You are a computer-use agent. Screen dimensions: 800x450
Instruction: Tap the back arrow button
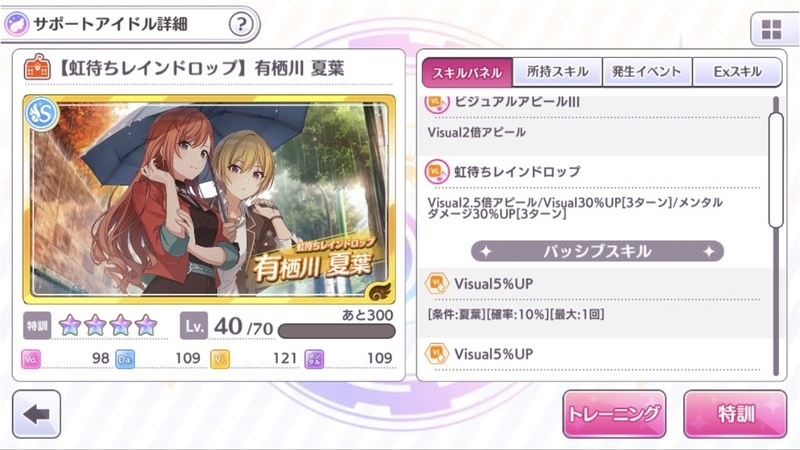click(x=36, y=414)
